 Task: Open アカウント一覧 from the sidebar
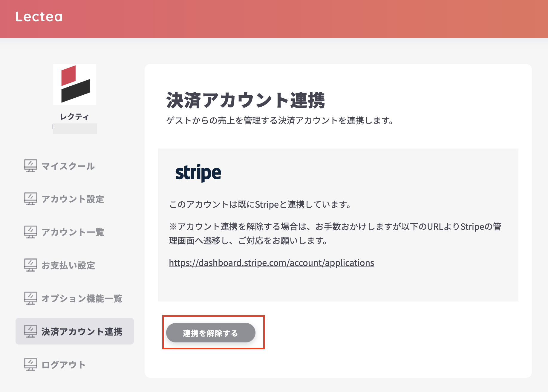click(73, 232)
